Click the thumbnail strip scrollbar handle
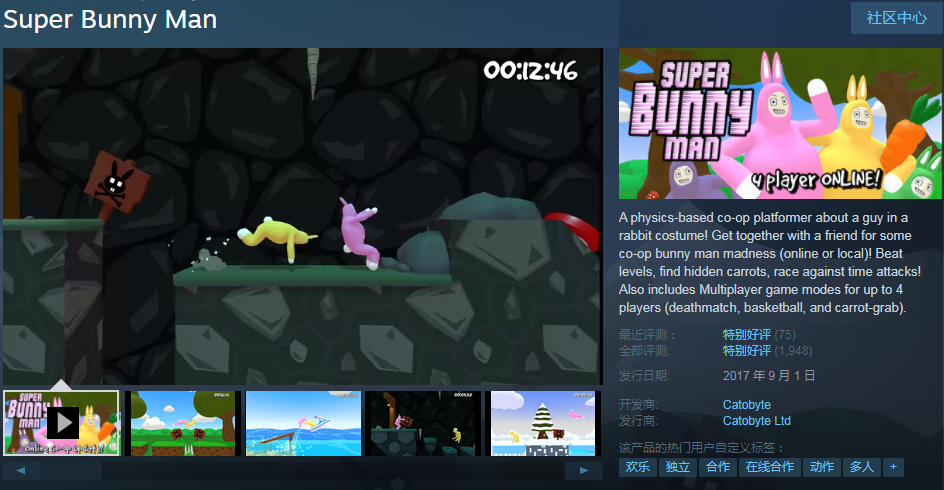 point(72,471)
